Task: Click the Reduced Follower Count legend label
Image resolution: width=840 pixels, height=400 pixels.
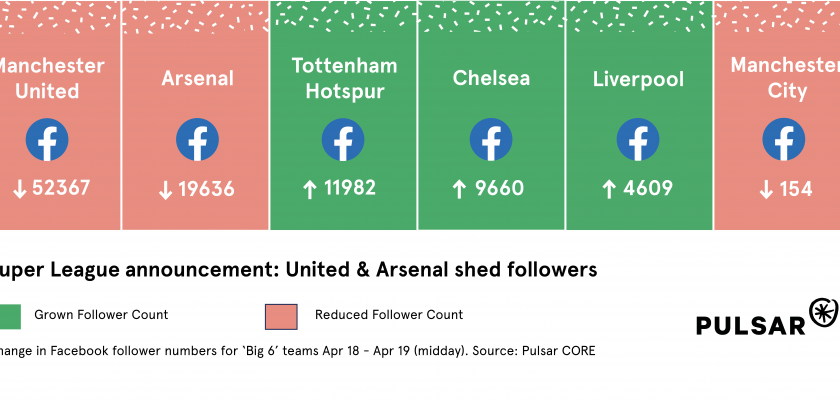Action: 389,315
